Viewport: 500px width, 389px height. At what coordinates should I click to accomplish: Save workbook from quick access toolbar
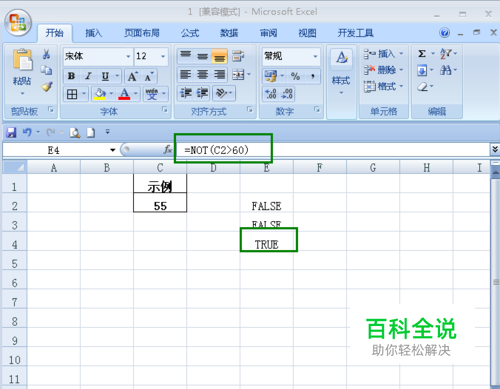pyautogui.click(x=11, y=132)
